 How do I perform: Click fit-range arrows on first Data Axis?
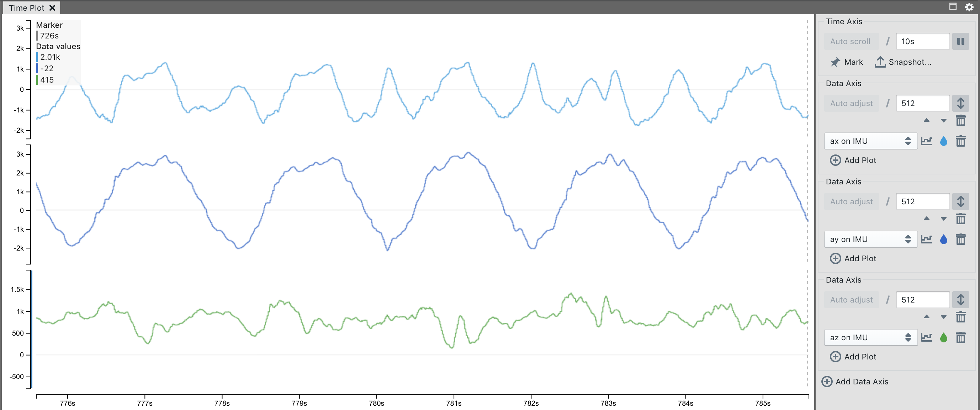click(960, 104)
